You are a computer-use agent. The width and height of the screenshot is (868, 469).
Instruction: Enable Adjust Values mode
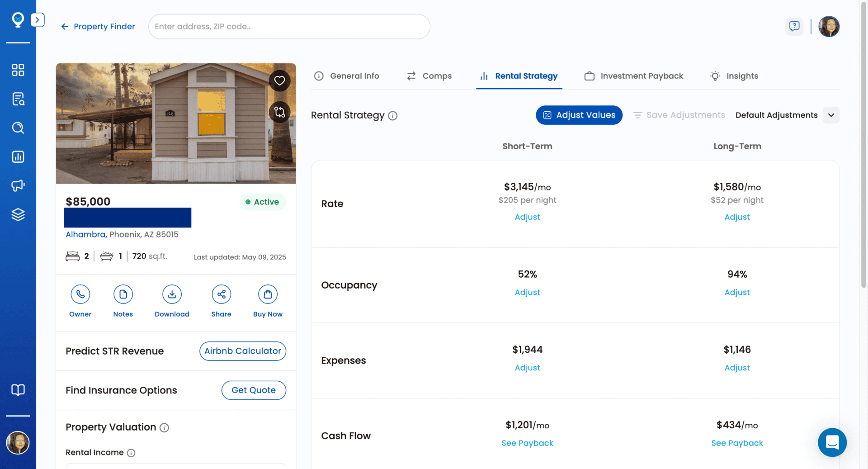pos(579,115)
